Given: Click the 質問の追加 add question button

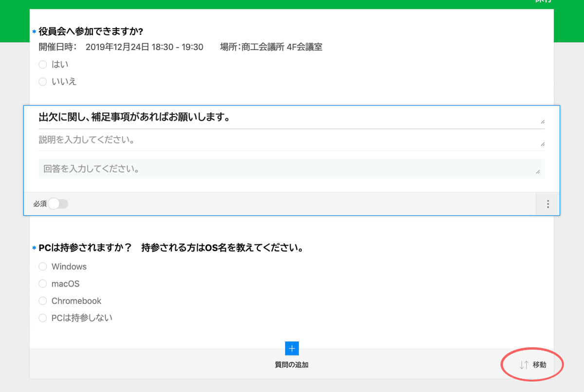Looking at the screenshot, I should (292, 363).
